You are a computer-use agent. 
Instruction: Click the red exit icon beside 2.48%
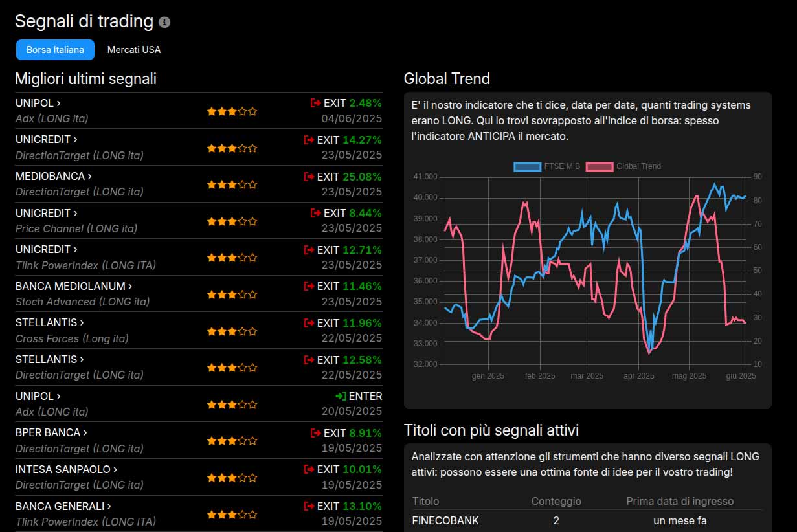pyautogui.click(x=316, y=103)
